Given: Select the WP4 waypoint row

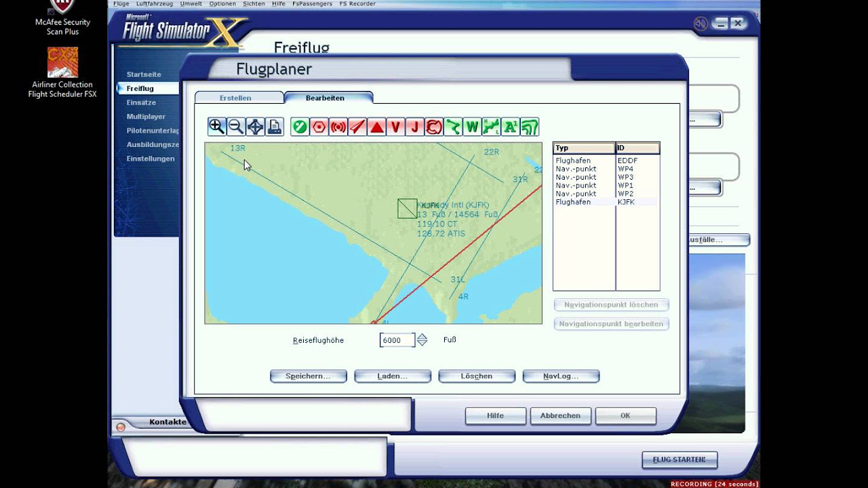Looking at the screenshot, I should (x=606, y=169).
